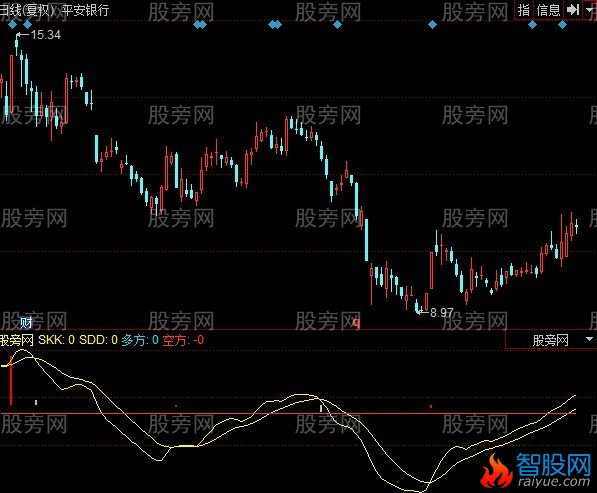Click the blue diamond beside 15.34 peak

[x=27, y=25]
